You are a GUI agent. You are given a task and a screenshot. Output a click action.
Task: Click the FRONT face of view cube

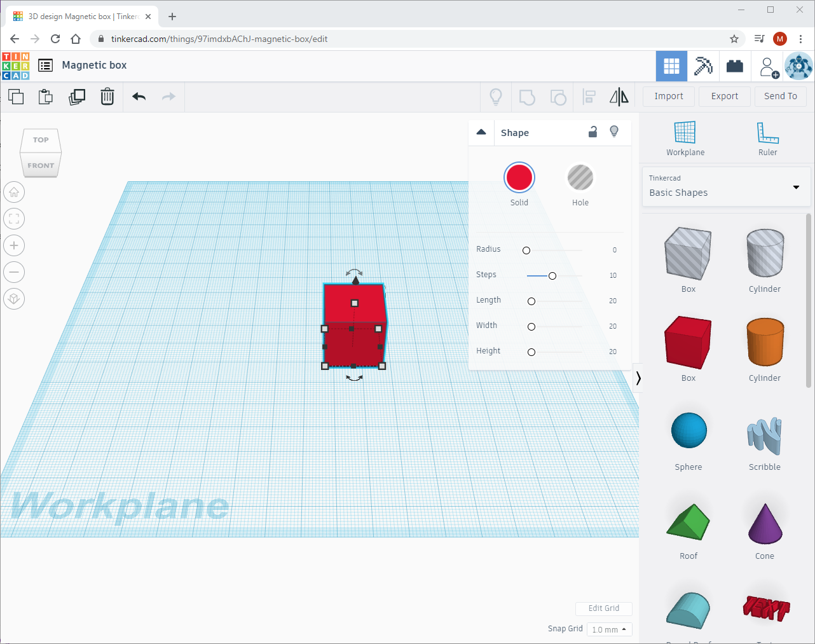pyautogui.click(x=41, y=165)
